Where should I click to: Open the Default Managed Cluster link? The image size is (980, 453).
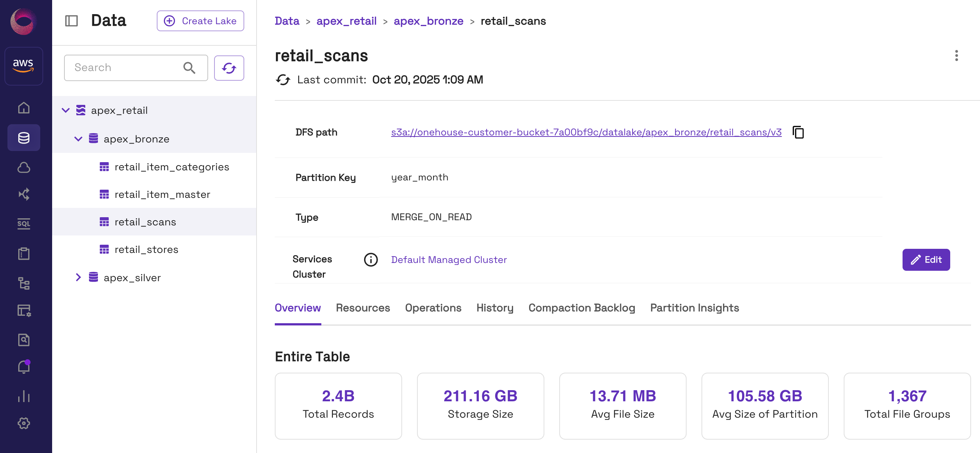click(x=449, y=260)
